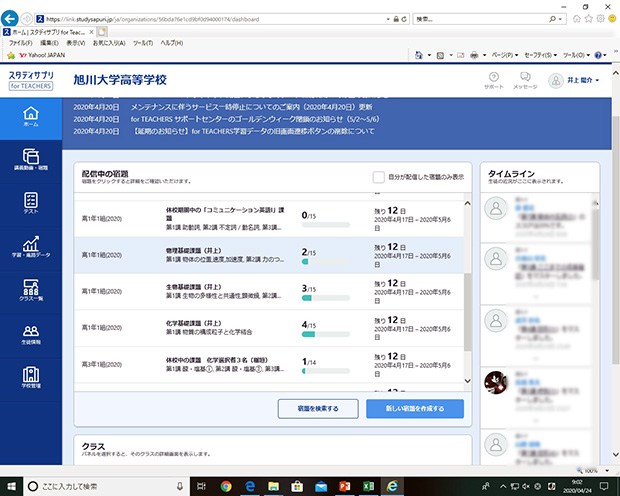Click the 化学基礎課題 progress bar showing 4/15
620x496 pixels.
[x=326, y=334]
